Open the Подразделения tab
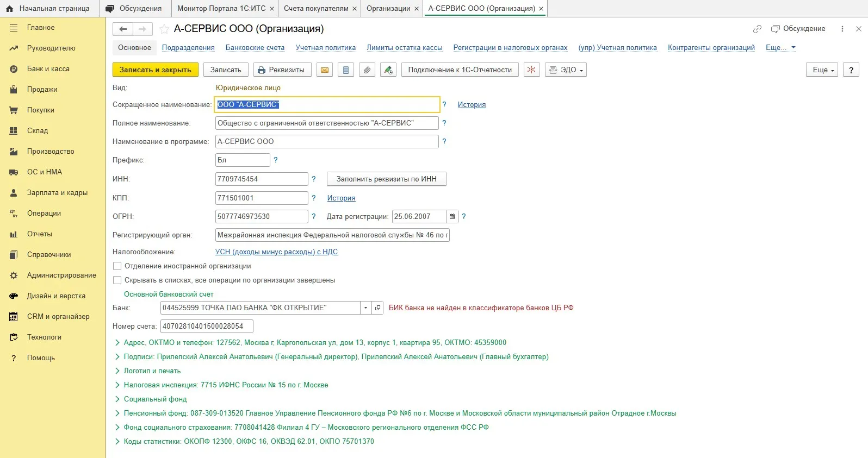Viewport: 868px width, 458px height. [188, 48]
